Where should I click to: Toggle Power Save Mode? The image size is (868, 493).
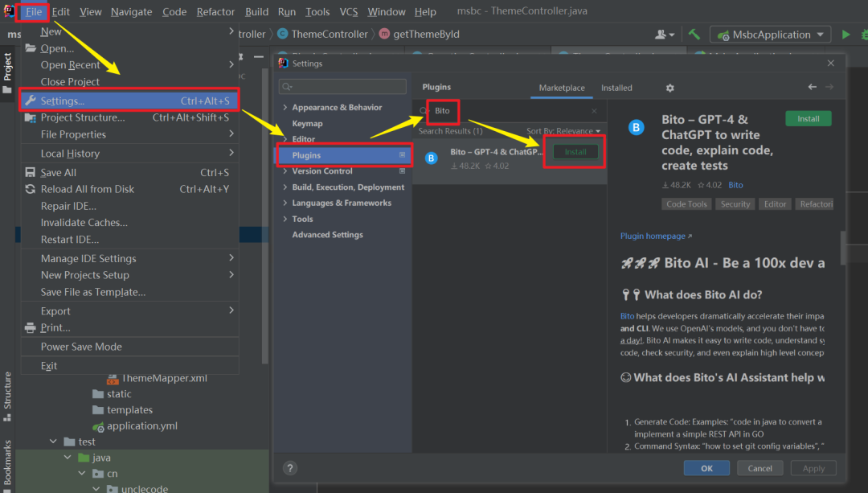coord(130,347)
